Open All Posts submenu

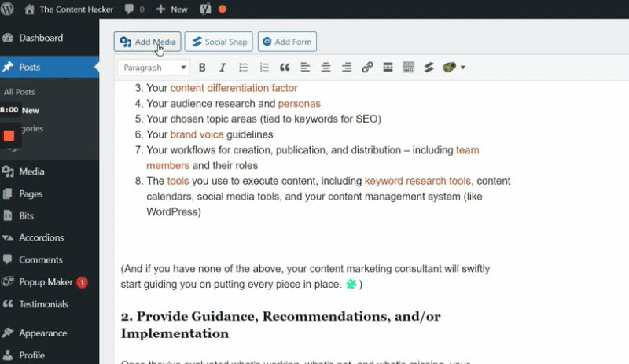[x=19, y=92]
